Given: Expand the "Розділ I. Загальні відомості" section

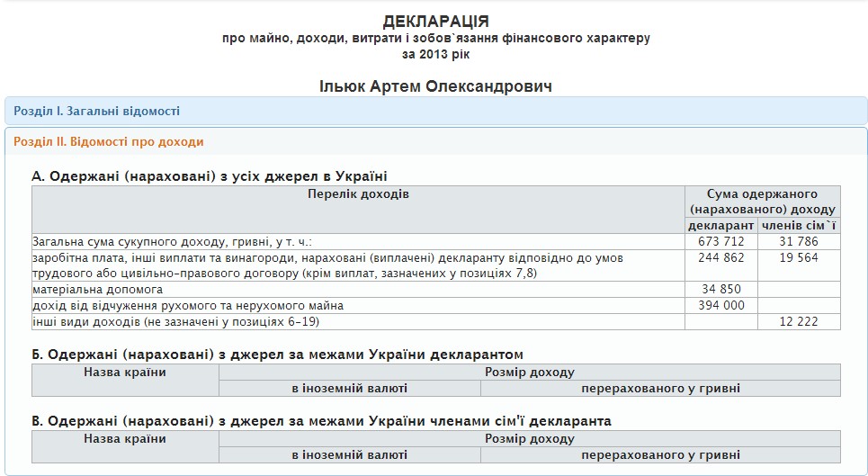Looking at the screenshot, I should coord(96,112).
